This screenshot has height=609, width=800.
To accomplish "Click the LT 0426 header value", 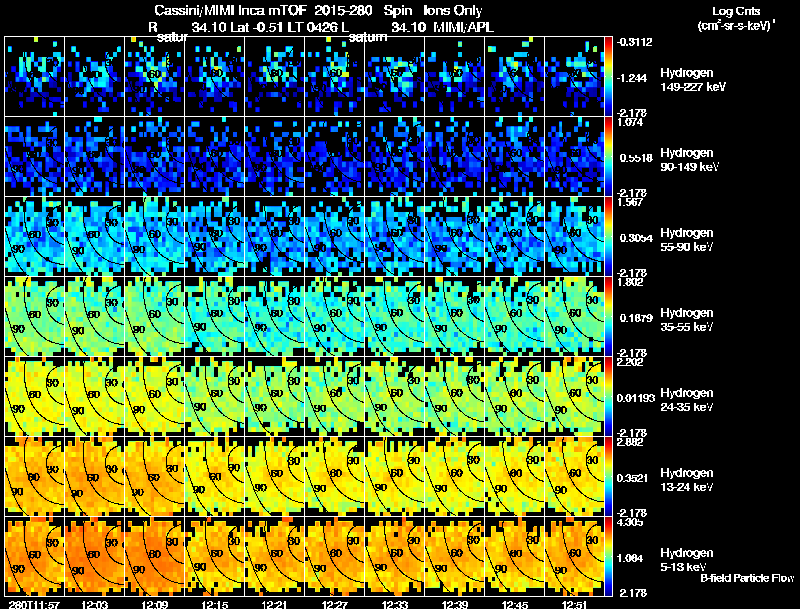I will tap(311, 27).
